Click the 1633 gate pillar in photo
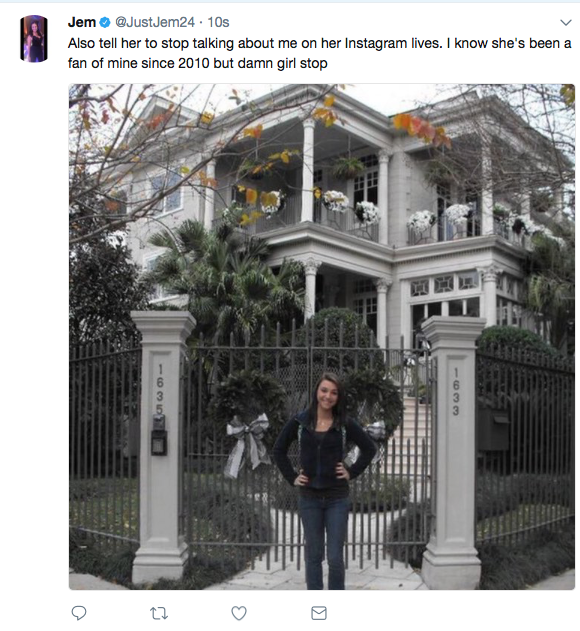This screenshot has height=631, width=580. pyautogui.click(x=453, y=451)
